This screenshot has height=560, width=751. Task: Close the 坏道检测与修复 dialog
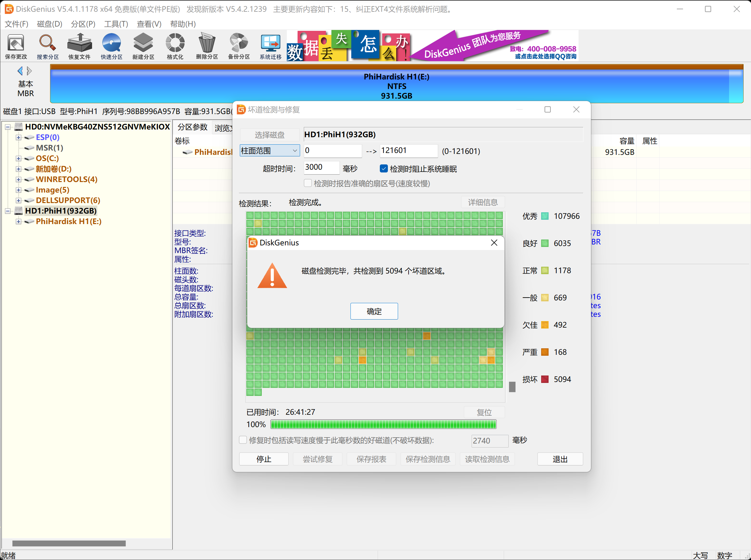click(x=576, y=109)
